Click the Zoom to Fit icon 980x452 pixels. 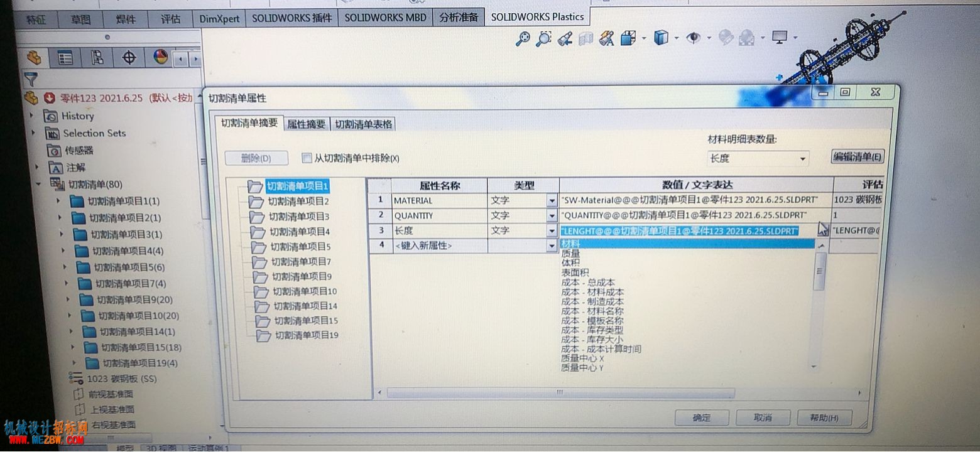pyautogui.click(x=523, y=39)
